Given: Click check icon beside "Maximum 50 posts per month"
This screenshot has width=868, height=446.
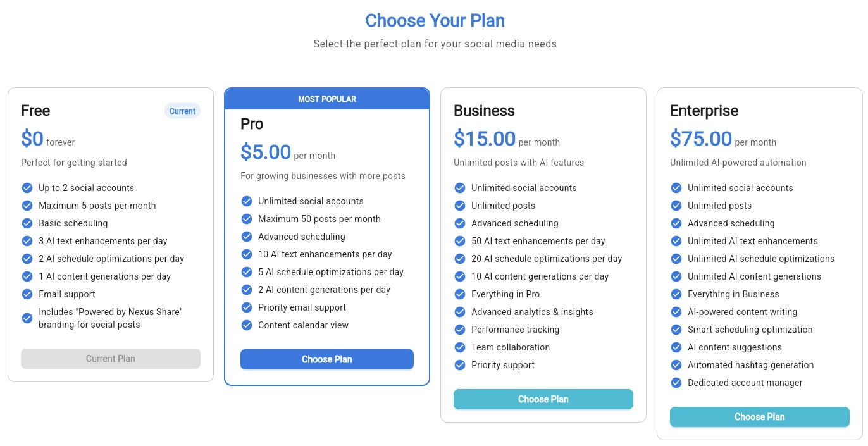Looking at the screenshot, I should (x=247, y=219).
